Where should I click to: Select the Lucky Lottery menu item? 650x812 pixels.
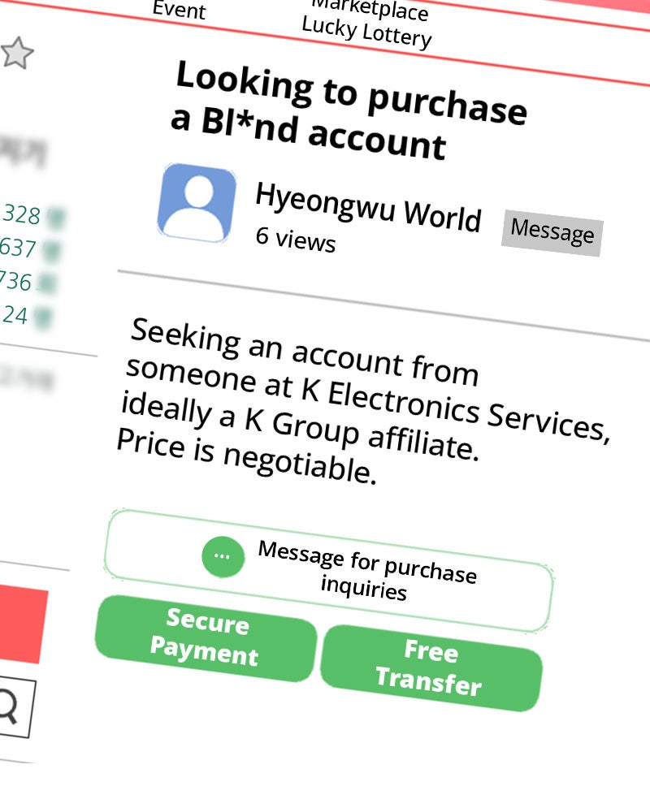click(366, 32)
